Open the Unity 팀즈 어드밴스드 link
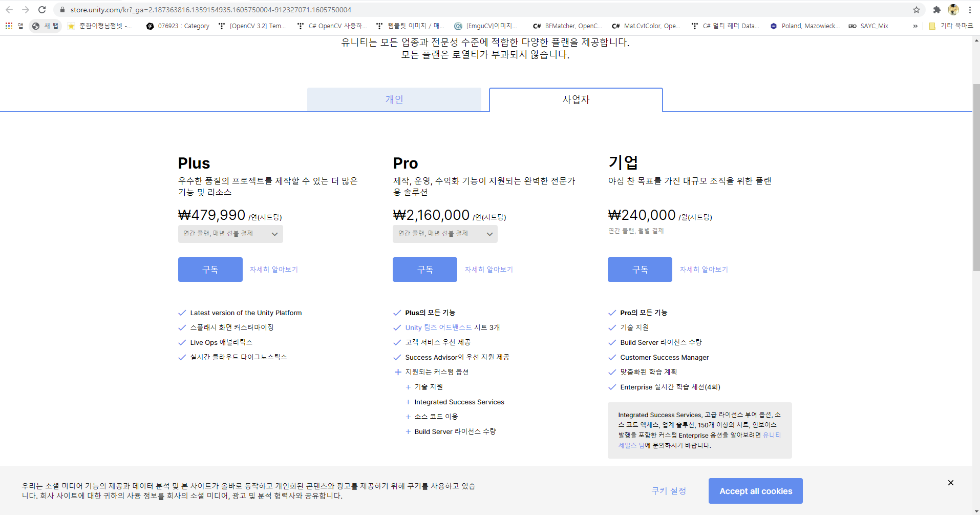Image resolution: width=980 pixels, height=515 pixels. pos(439,327)
